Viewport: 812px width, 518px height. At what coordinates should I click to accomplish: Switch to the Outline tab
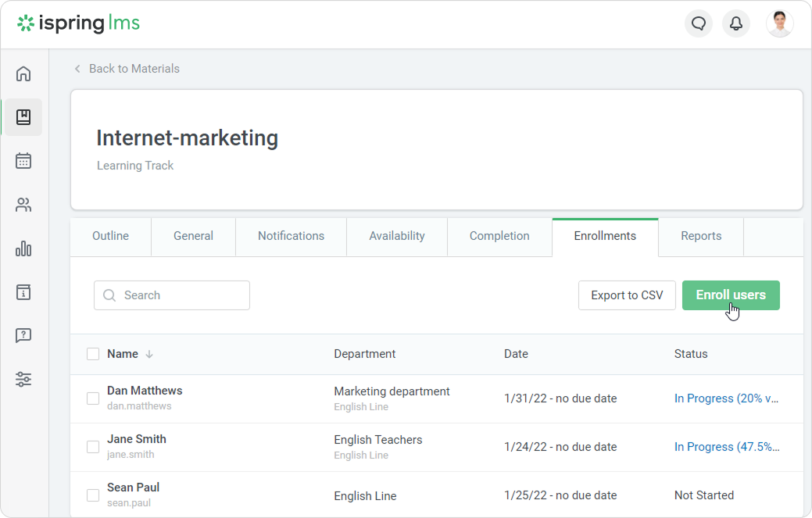coord(110,236)
